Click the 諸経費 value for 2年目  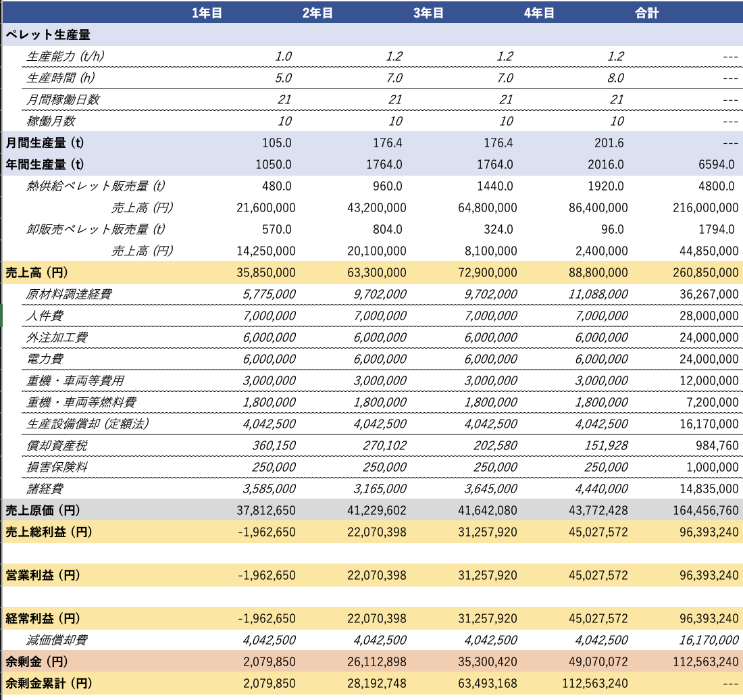point(380,489)
